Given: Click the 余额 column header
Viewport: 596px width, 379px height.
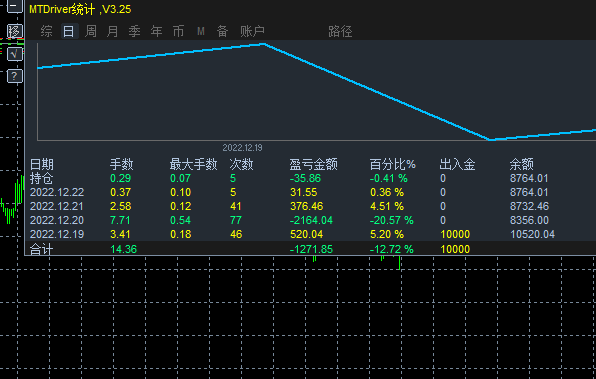Looking at the screenshot, I should pyautogui.click(x=522, y=165).
